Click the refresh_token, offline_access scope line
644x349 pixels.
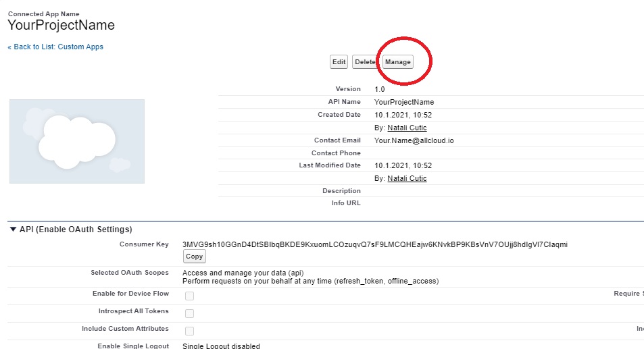pyautogui.click(x=310, y=281)
